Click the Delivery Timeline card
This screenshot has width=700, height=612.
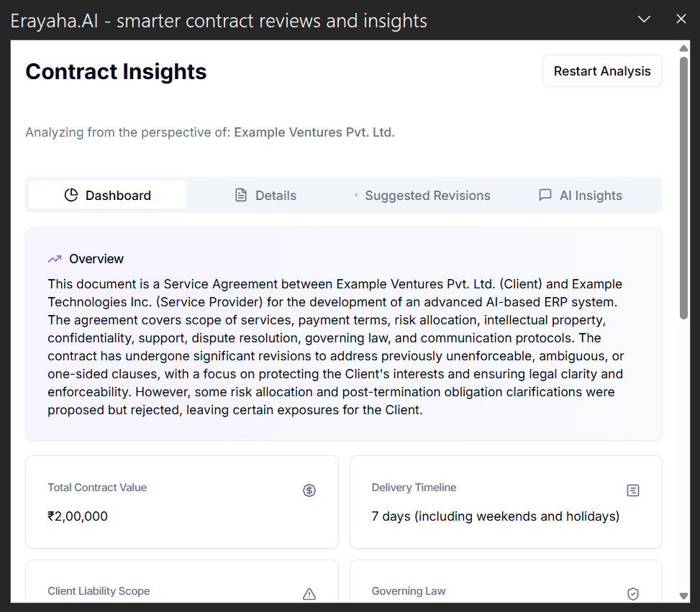506,502
